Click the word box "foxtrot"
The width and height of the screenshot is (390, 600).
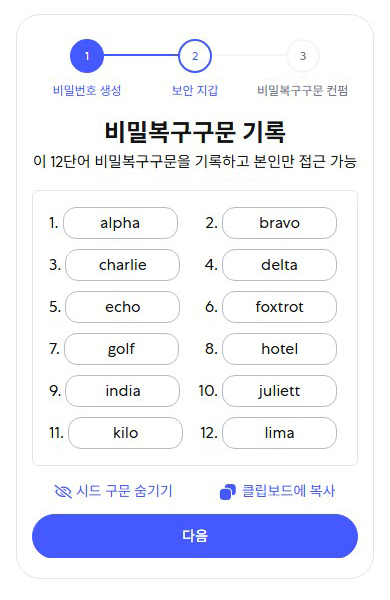(279, 307)
